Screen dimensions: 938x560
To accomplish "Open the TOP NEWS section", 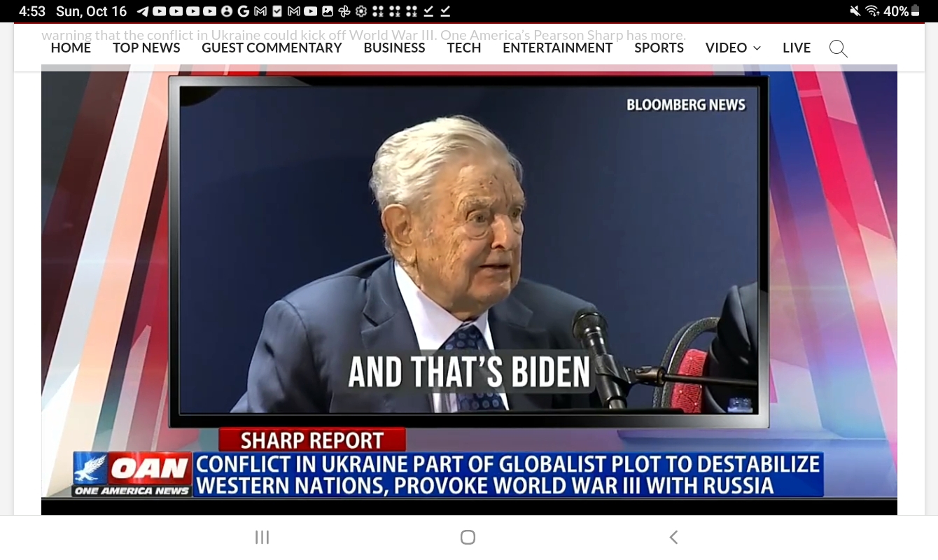I will coord(146,48).
